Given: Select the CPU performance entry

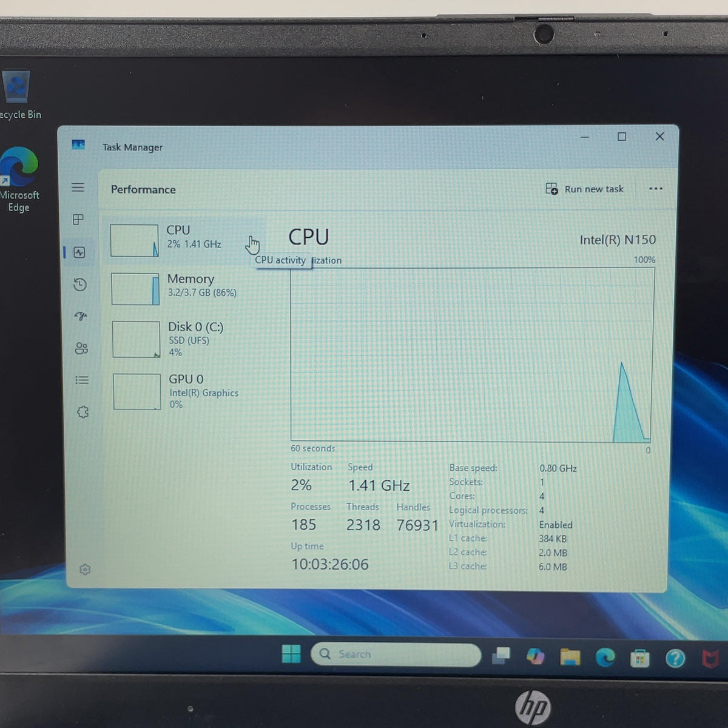Looking at the screenshot, I should click(186, 240).
